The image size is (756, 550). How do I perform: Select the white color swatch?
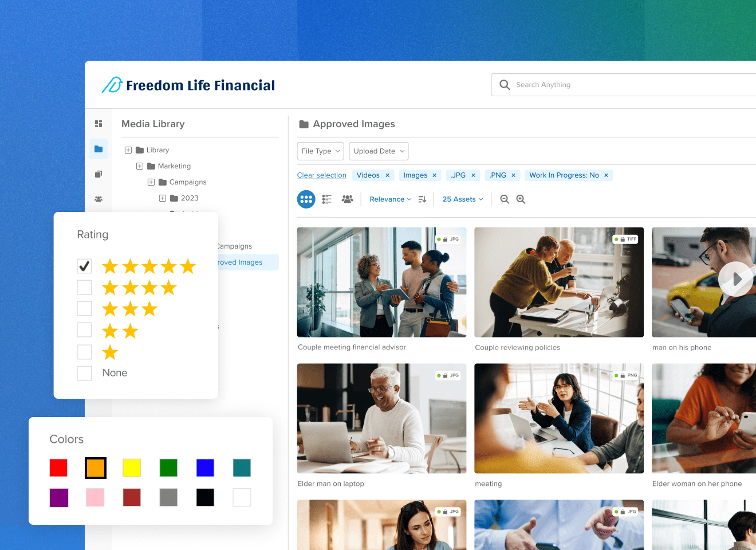point(242,498)
